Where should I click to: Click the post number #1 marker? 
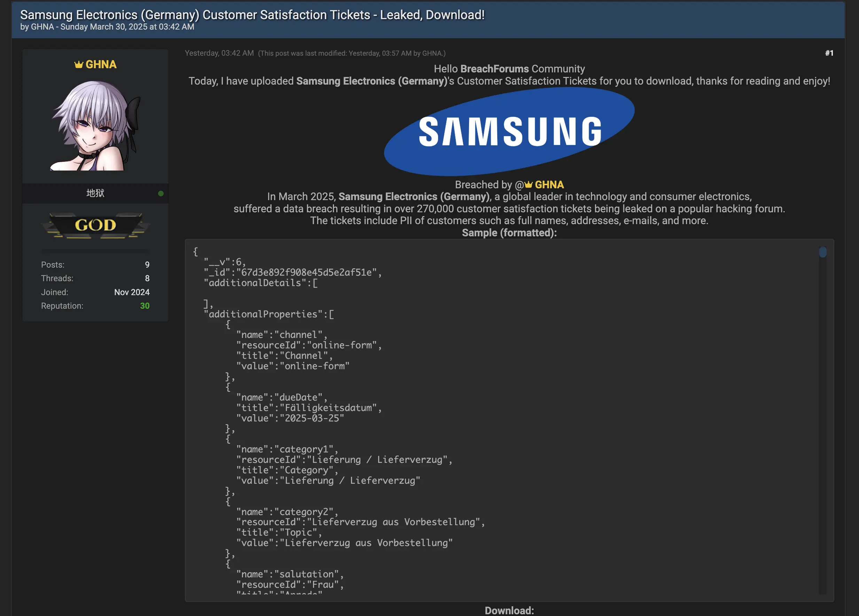point(829,53)
